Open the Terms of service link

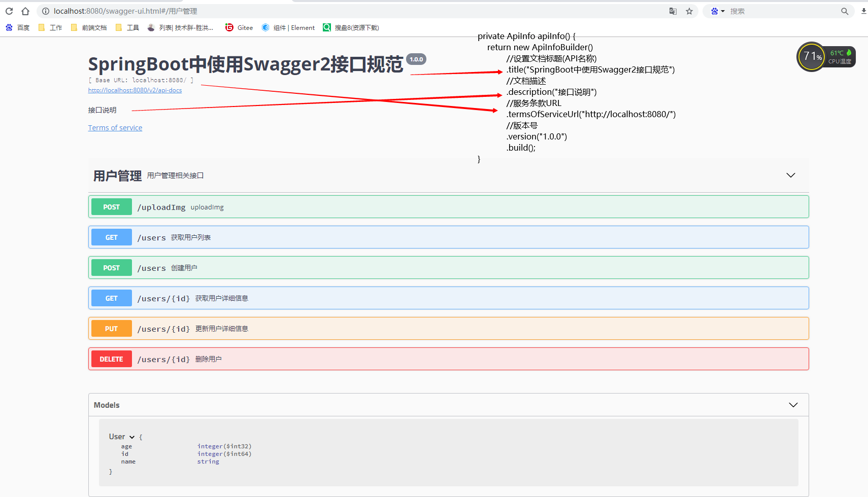(x=115, y=128)
